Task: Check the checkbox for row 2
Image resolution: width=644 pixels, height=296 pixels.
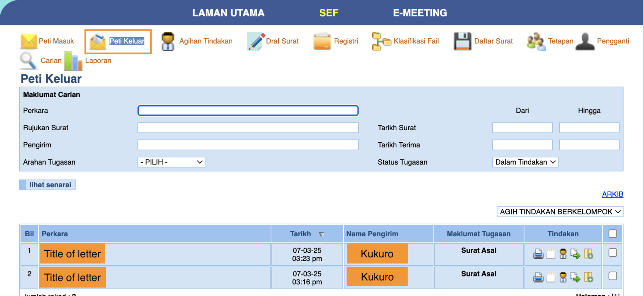Action: (613, 276)
